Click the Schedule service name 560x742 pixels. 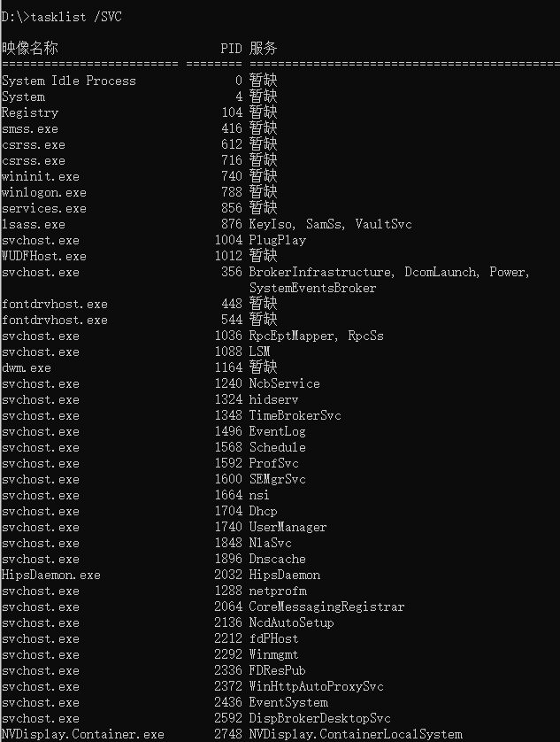278,447
